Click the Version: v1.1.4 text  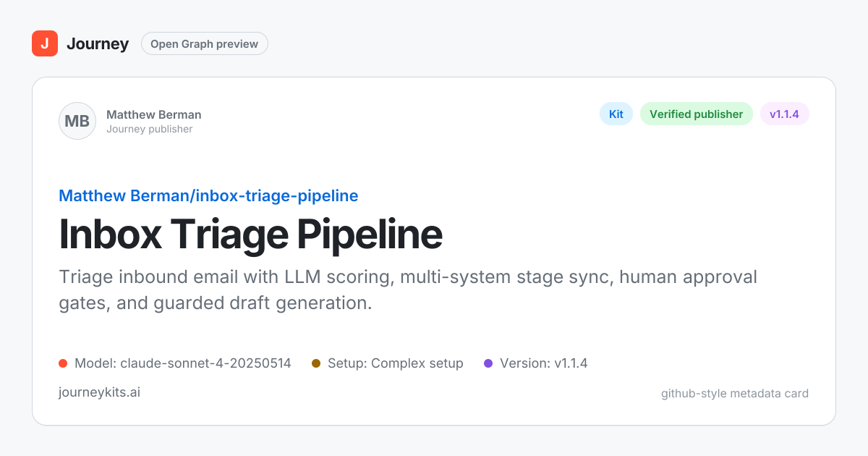pos(544,363)
